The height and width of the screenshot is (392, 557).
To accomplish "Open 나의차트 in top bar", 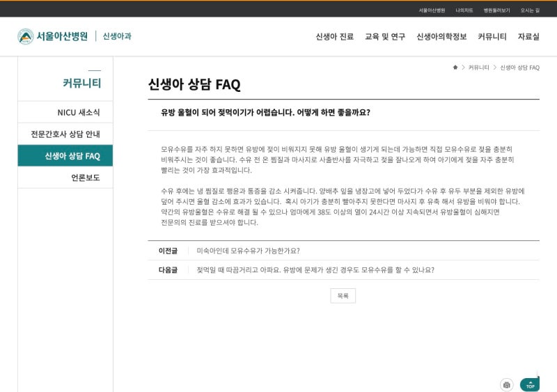I will pyautogui.click(x=464, y=10).
